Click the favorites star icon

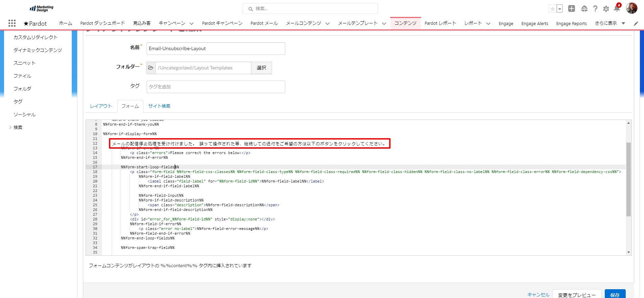tap(552, 9)
